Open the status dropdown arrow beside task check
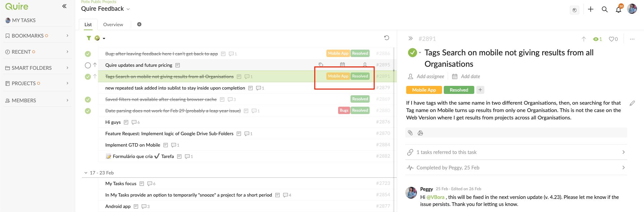The image size is (644, 212). coord(420,53)
